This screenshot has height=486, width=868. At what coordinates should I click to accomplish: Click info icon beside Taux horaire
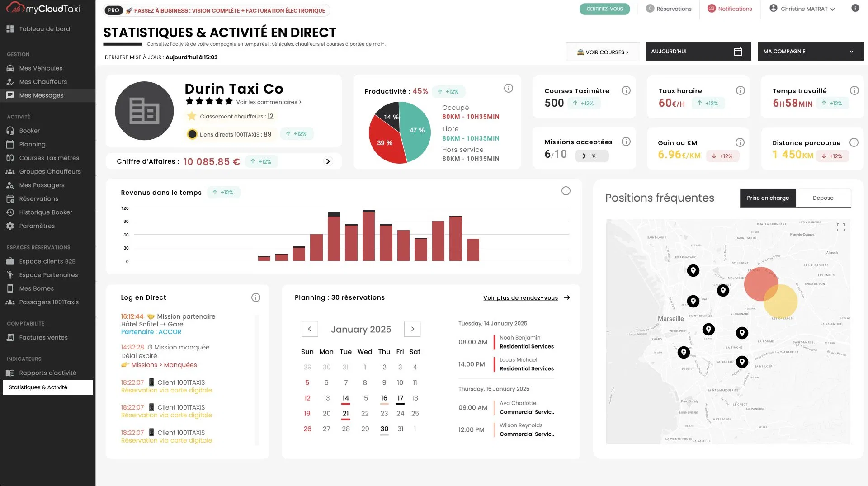point(741,90)
